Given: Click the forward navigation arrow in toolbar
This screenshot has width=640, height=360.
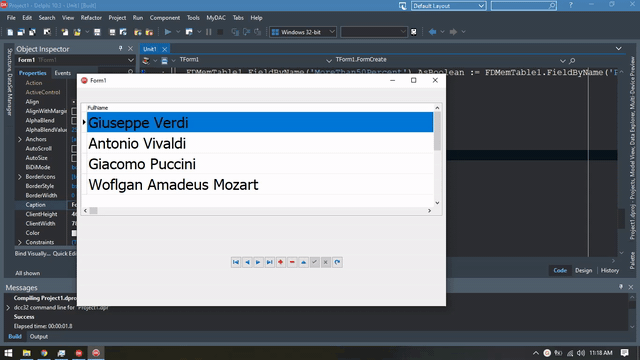Looking at the screenshot, I should 453,32.
